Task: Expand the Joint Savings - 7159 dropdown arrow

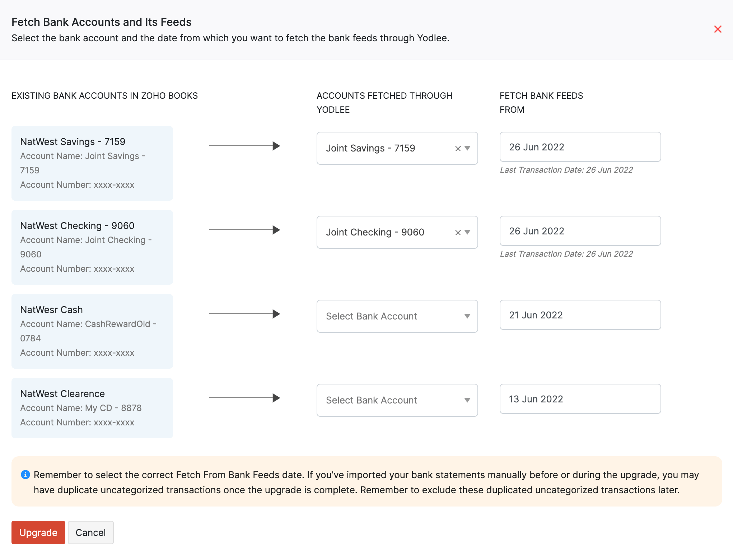Action: [x=467, y=148]
